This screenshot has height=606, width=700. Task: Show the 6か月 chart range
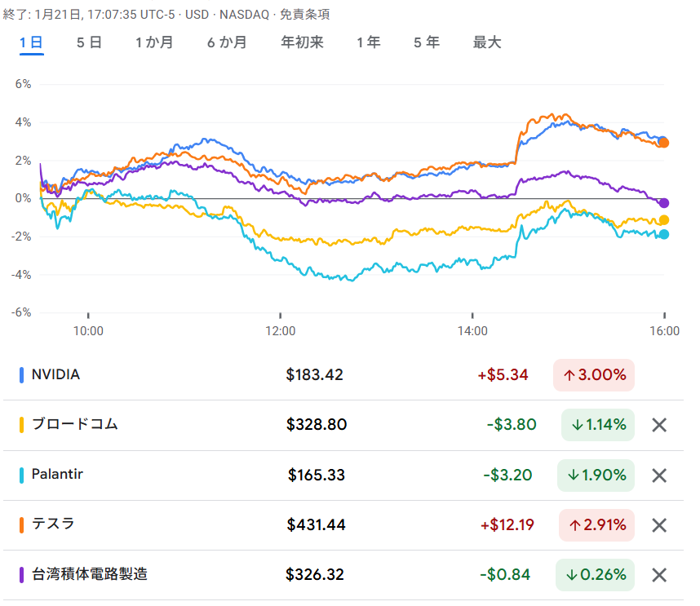click(227, 43)
